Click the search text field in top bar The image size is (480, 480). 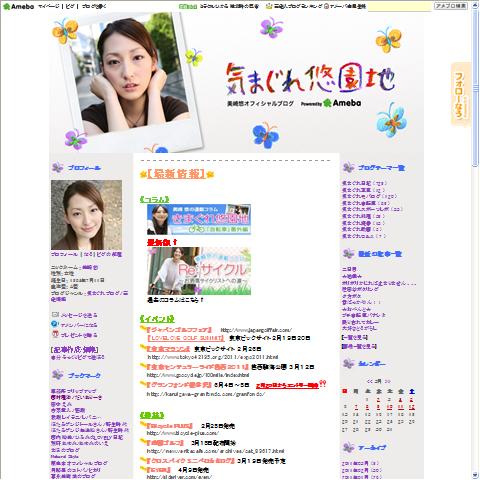[400, 6]
